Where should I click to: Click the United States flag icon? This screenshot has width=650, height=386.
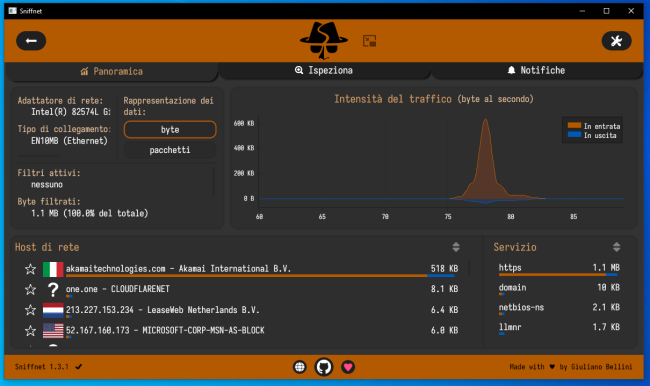coord(53,330)
